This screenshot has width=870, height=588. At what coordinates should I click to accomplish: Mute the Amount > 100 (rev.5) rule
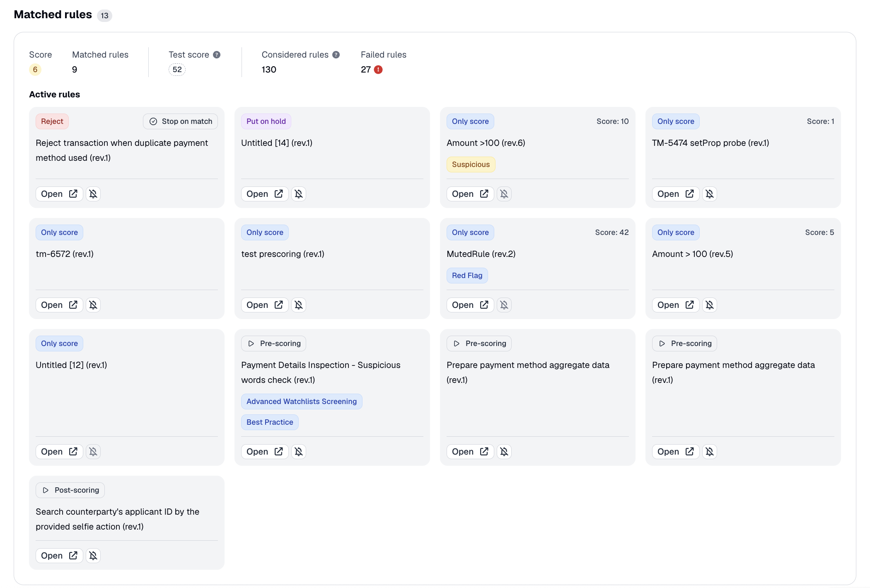tap(710, 305)
